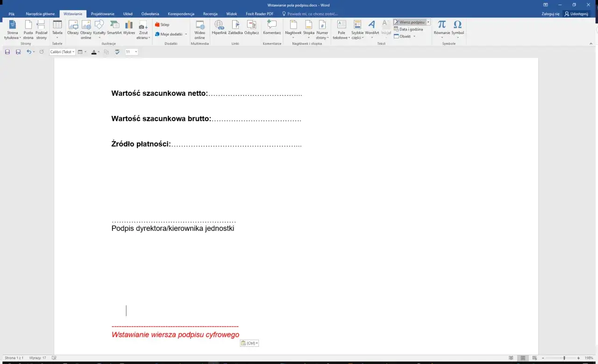Open the font size 11 dropdown

click(x=131, y=52)
